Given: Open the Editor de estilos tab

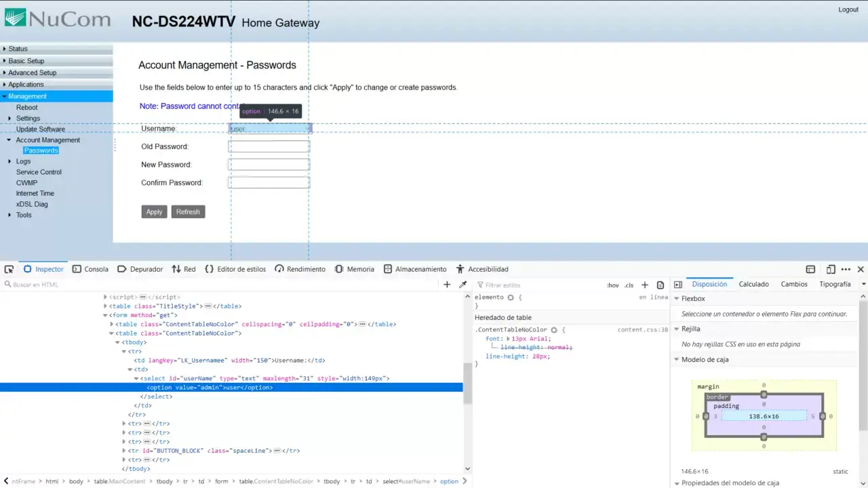Looking at the screenshot, I should (235, 269).
